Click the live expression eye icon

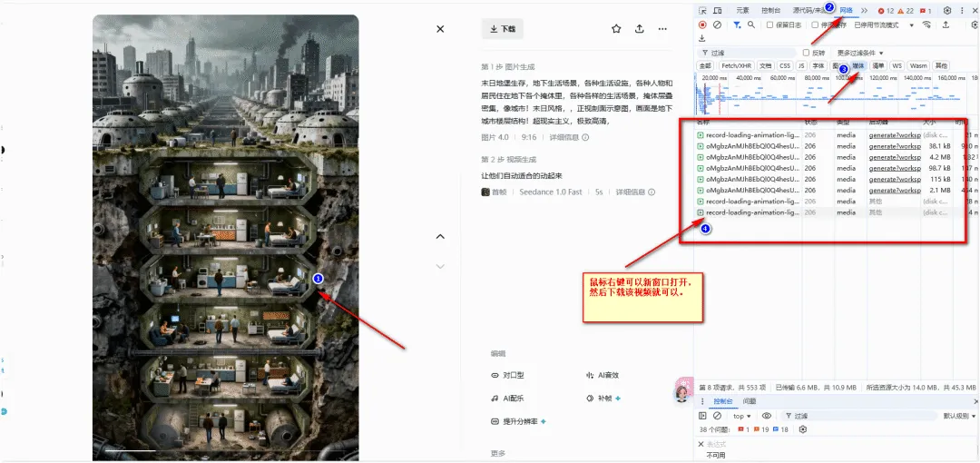[766, 416]
